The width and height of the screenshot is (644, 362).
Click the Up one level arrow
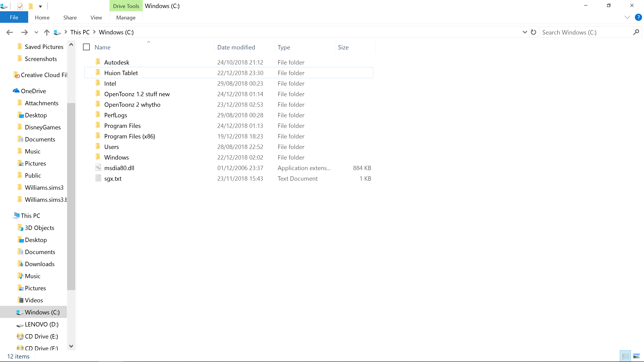click(x=46, y=32)
